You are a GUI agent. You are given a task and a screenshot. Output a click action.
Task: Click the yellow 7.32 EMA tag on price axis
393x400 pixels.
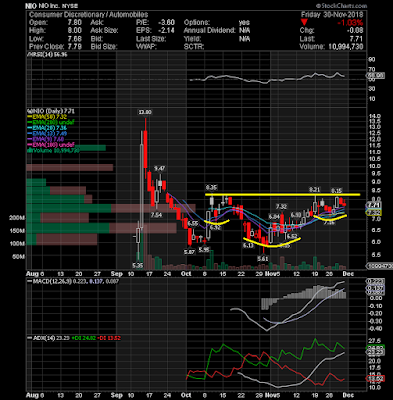(x=374, y=213)
